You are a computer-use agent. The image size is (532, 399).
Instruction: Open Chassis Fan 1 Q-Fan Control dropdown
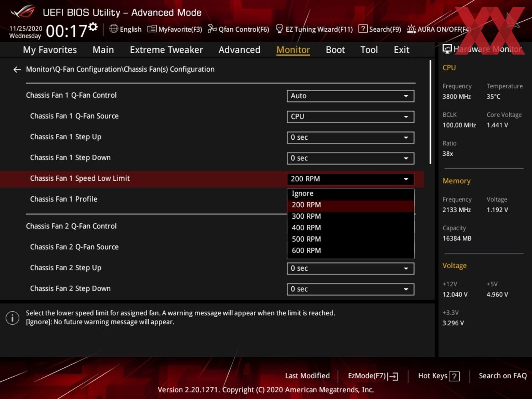click(350, 96)
